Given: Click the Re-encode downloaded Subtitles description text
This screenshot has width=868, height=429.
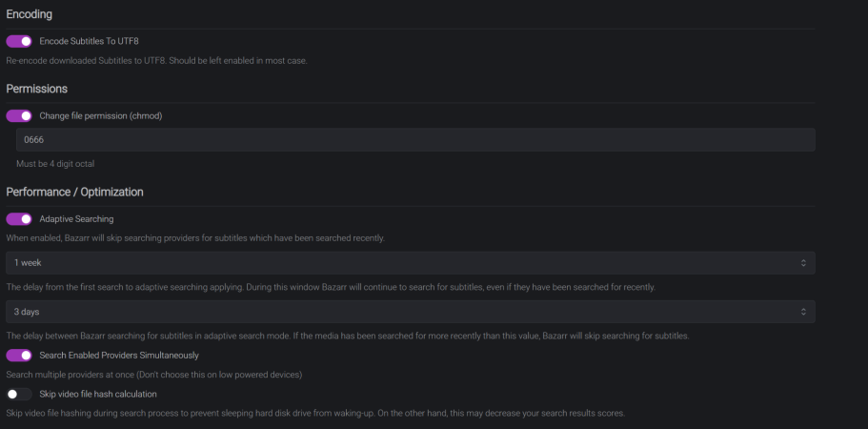Looking at the screenshot, I should (156, 61).
